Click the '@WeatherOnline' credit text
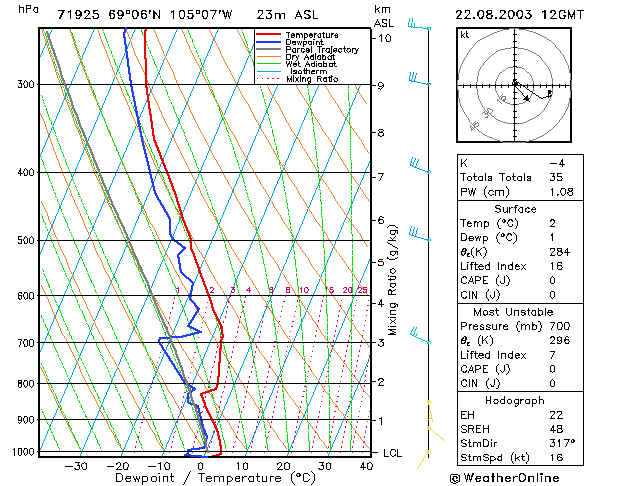 click(x=505, y=478)
